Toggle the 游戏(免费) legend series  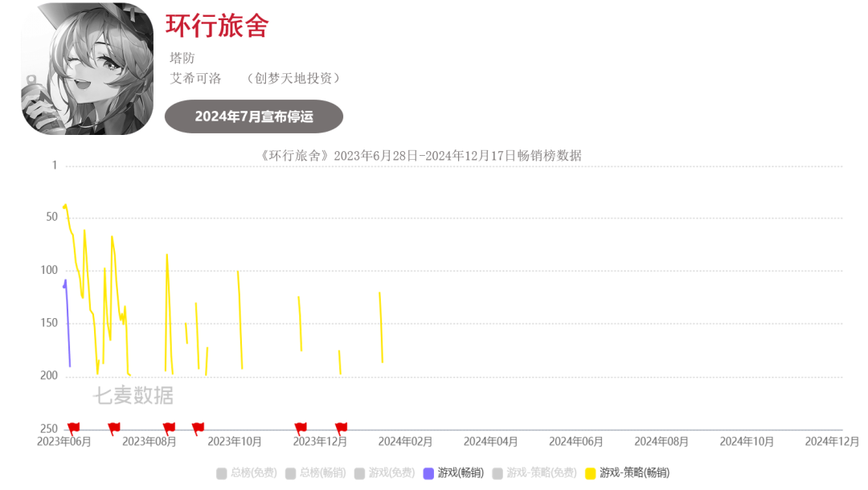(x=385, y=473)
